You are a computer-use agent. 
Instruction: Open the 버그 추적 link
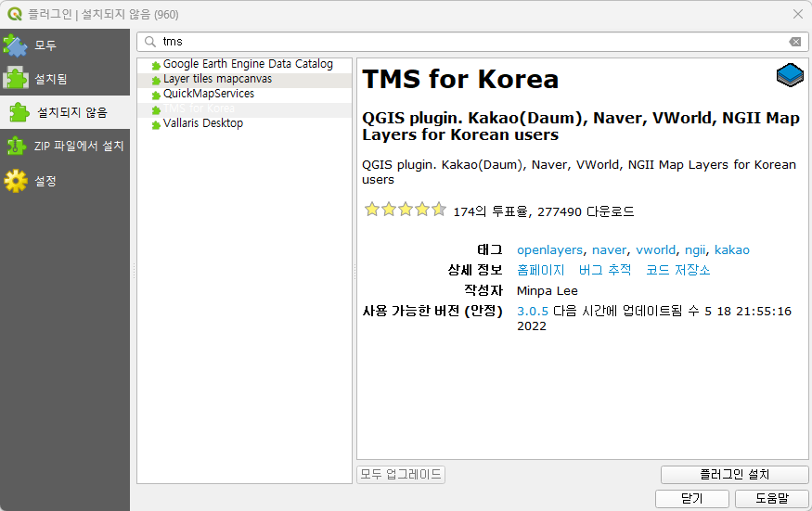click(x=605, y=270)
